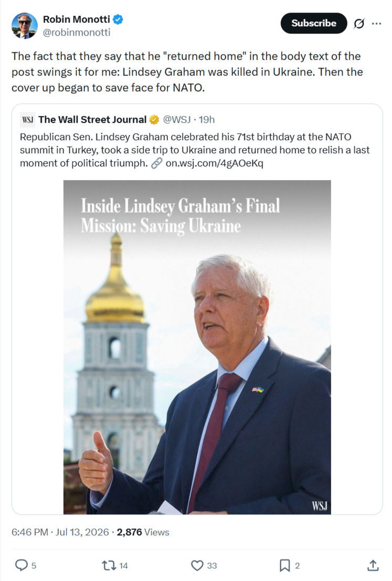Open the on.wsj.com/4gAOeKq link
Screen dimensions: 392x581
point(214,163)
